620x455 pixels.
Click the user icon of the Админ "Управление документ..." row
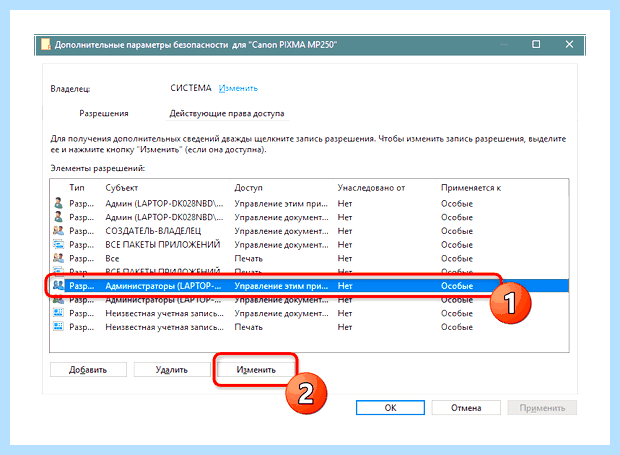(58, 217)
